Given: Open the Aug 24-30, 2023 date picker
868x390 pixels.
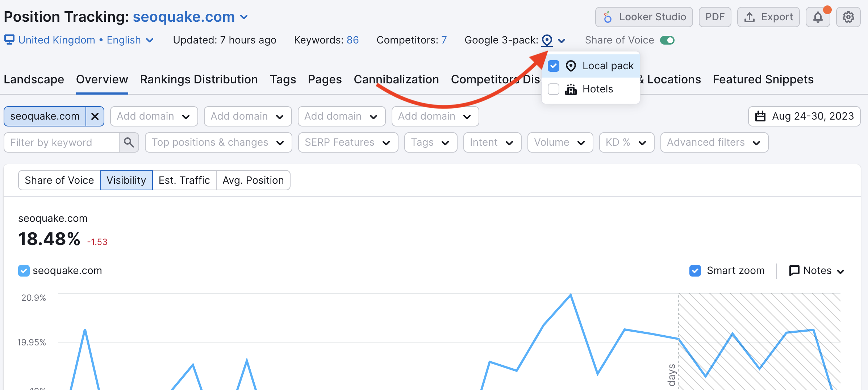Looking at the screenshot, I should tap(804, 116).
